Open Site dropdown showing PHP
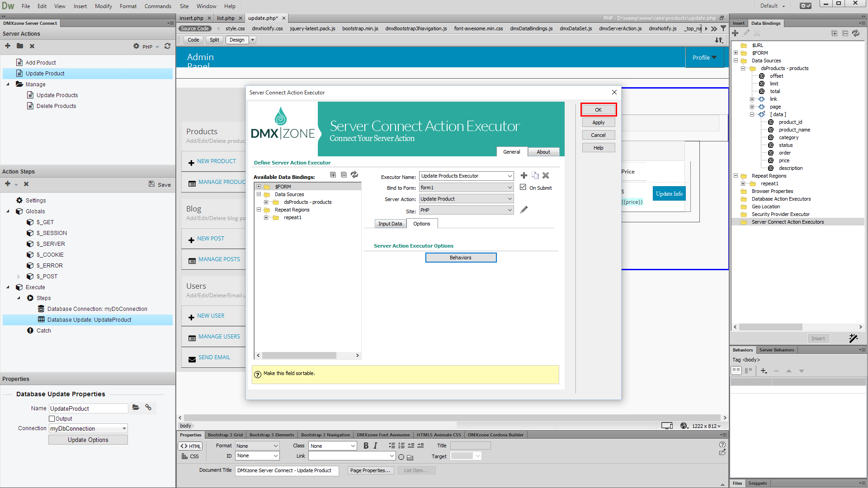 tap(510, 210)
